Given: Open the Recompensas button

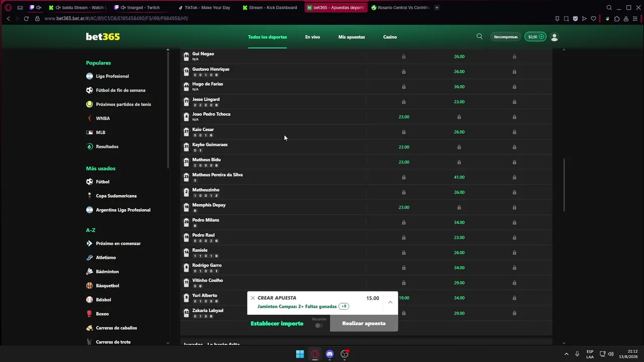Looking at the screenshot, I should pyautogui.click(x=506, y=37).
